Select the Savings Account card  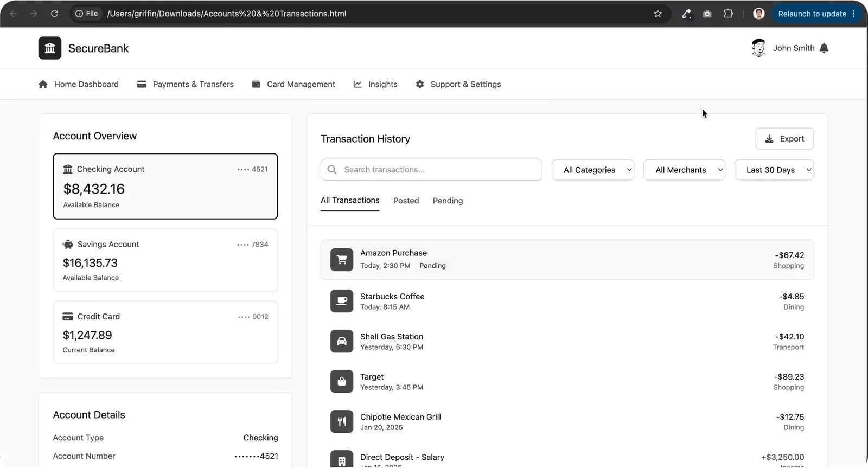pyautogui.click(x=165, y=260)
